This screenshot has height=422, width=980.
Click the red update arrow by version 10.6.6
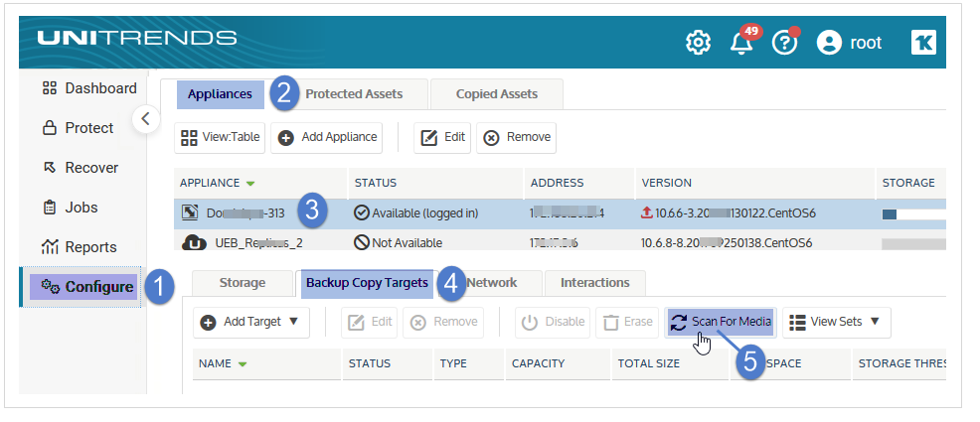point(647,212)
